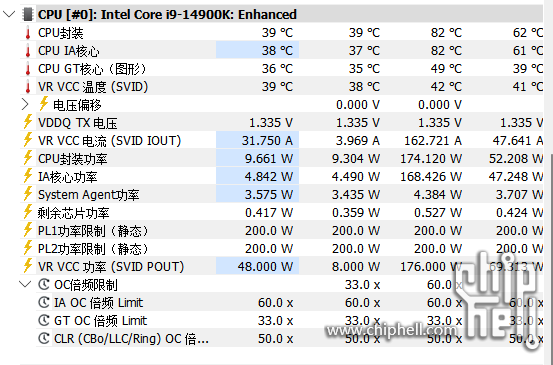
Task: Click the CPU chip icon in header row
Action: click(28, 14)
